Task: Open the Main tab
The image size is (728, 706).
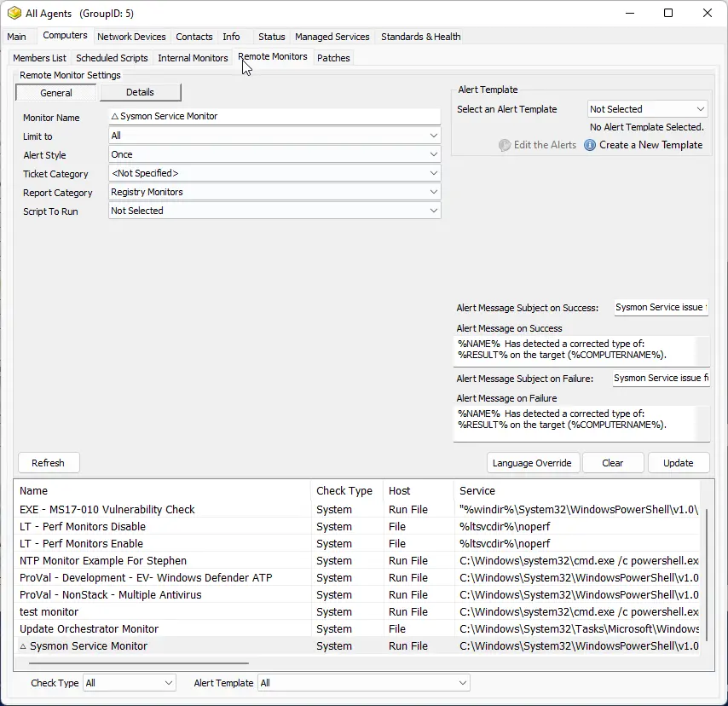Action: coord(17,37)
